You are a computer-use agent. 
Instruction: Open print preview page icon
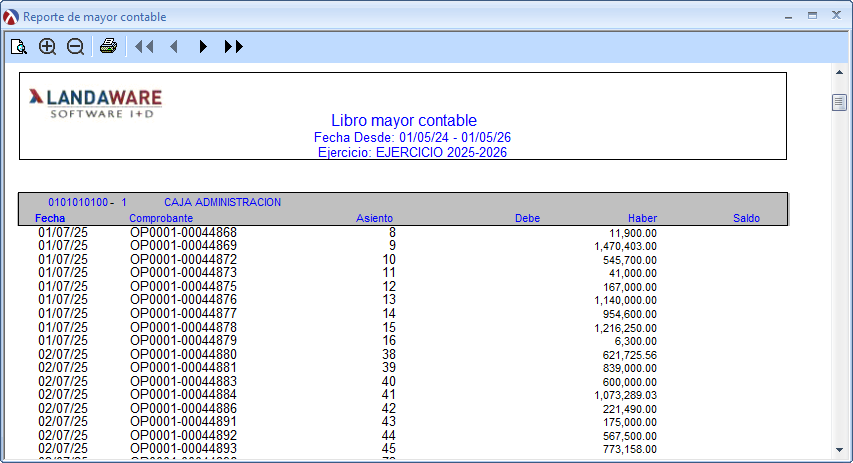(19, 47)
